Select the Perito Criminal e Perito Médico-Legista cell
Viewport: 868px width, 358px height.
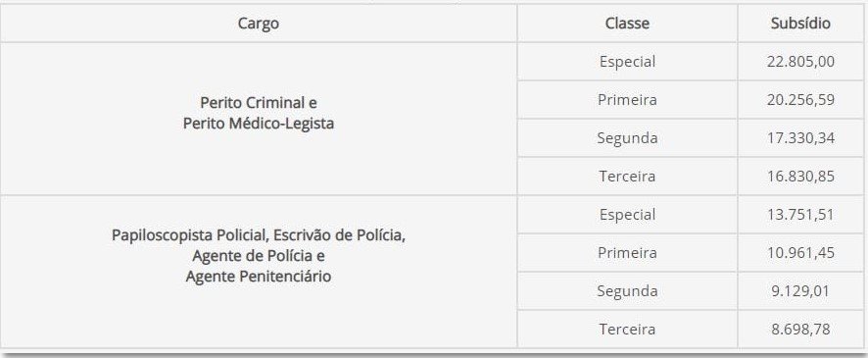(259, 119)
